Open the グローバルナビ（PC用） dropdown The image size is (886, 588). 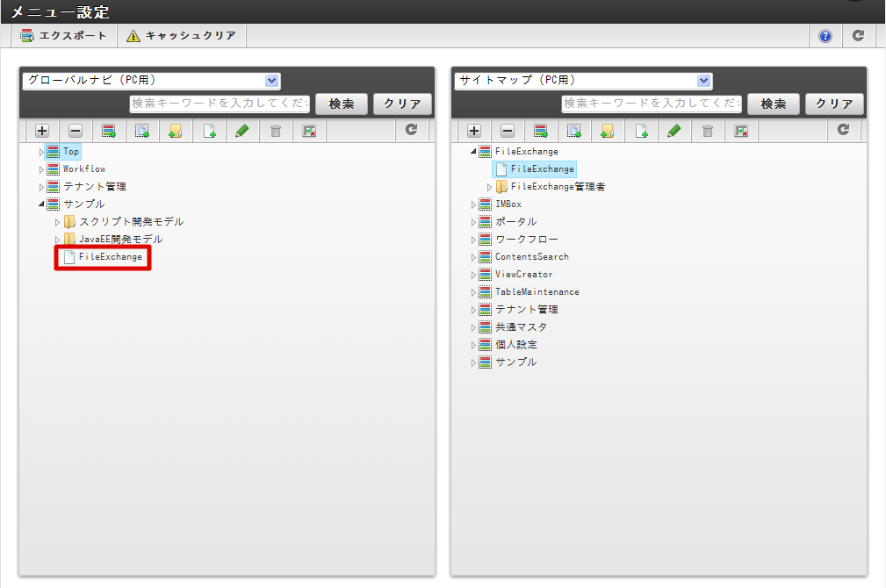pyautogui.click(x=149, y=80)
